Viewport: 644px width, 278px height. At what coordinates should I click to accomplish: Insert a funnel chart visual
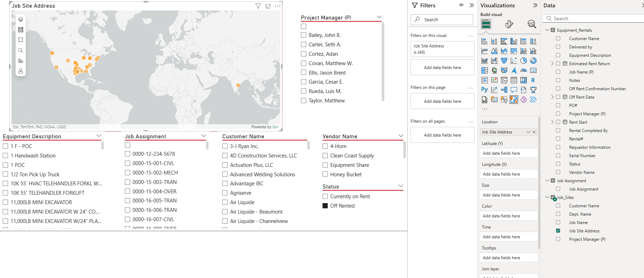click(504, 61)
